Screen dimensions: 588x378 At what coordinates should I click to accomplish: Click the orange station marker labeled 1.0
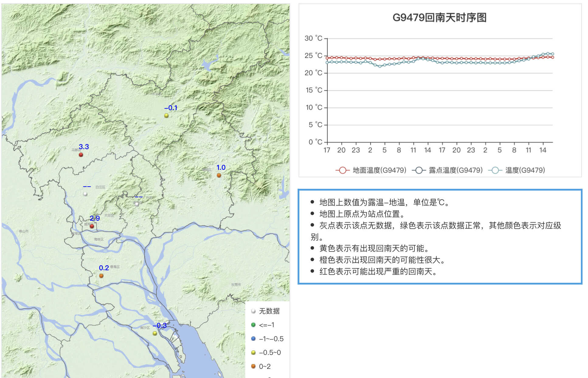coord(219,175)
